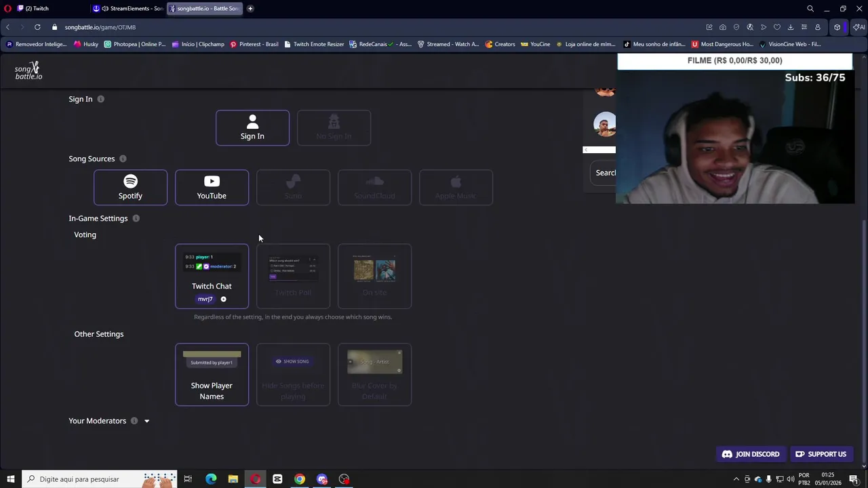Open the Clipchamp bookmark
The image size is (868, 488).
pos(198,44)
